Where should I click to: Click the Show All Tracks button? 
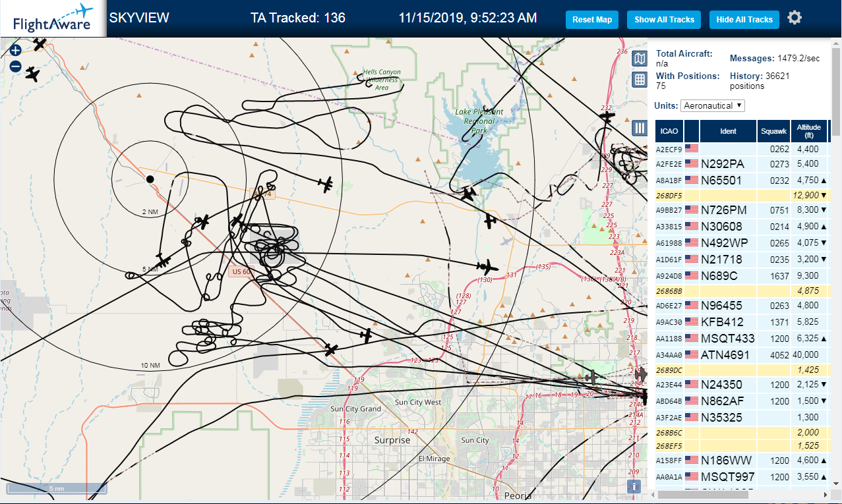(x=664, y=20)
